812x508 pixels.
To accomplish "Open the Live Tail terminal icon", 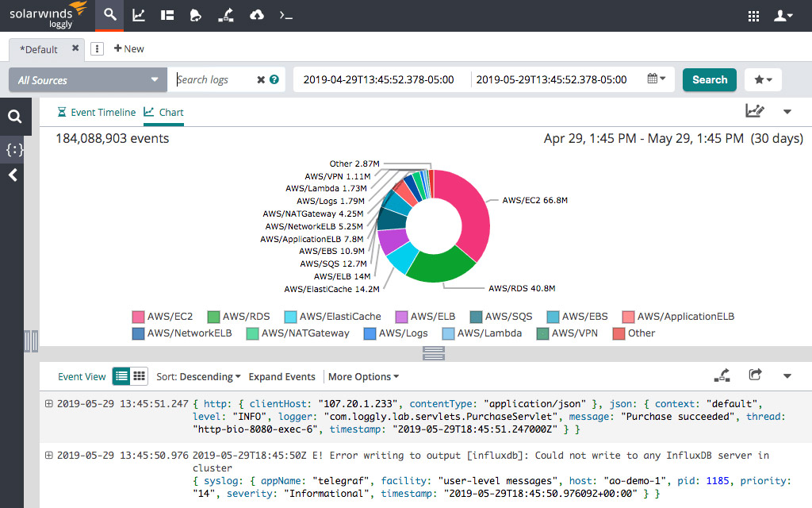I will (285, 15).
